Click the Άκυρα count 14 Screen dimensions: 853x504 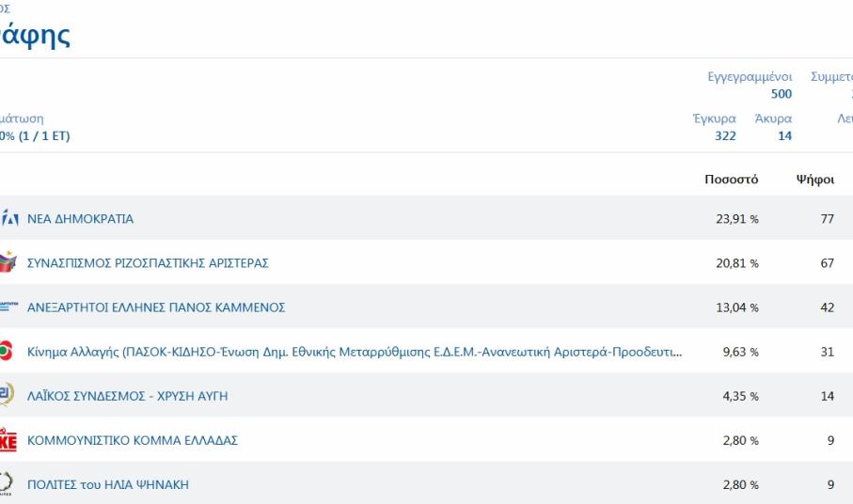tap(784, 136)
